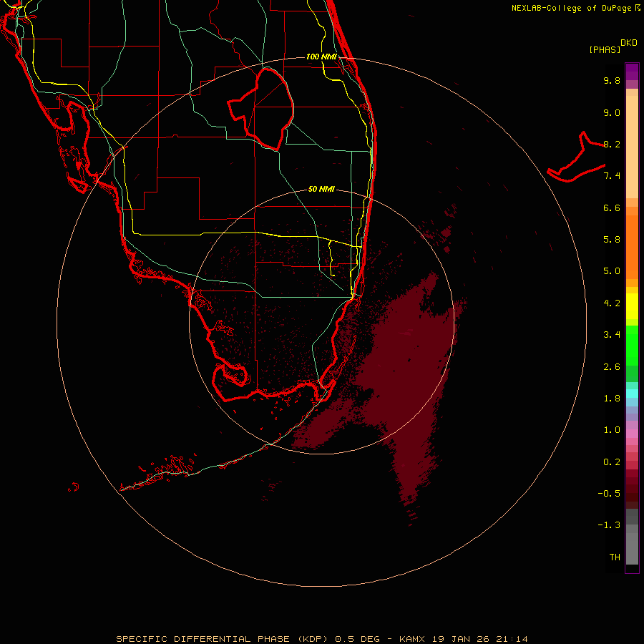Screen dimensions: 644x644
Task: Select the 8.2 legend value
Action: click(612, 144)
